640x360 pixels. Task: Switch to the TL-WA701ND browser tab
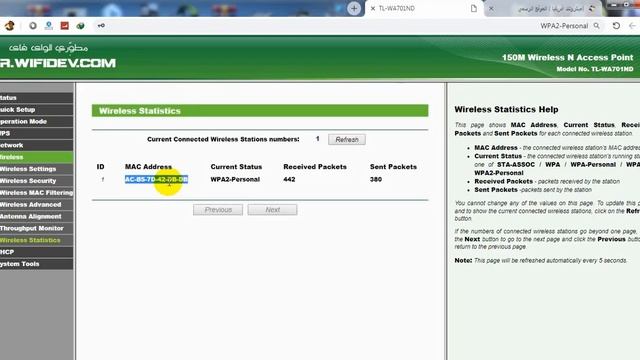tap(424, 8)
